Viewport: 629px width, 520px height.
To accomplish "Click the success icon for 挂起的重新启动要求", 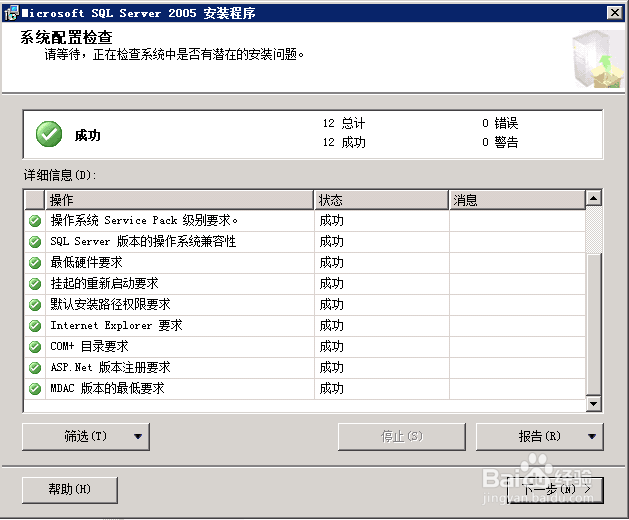I will coord(35,284).
